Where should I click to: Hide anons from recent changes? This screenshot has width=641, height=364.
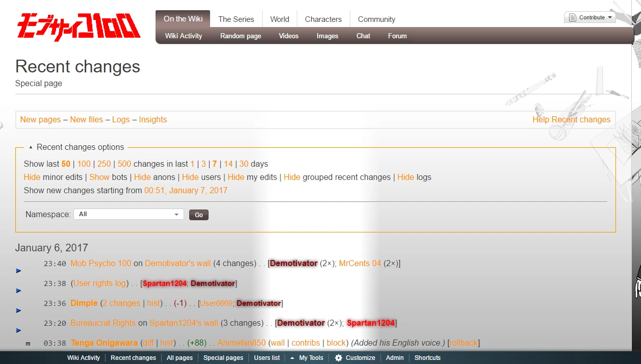[x=142, y=177]
